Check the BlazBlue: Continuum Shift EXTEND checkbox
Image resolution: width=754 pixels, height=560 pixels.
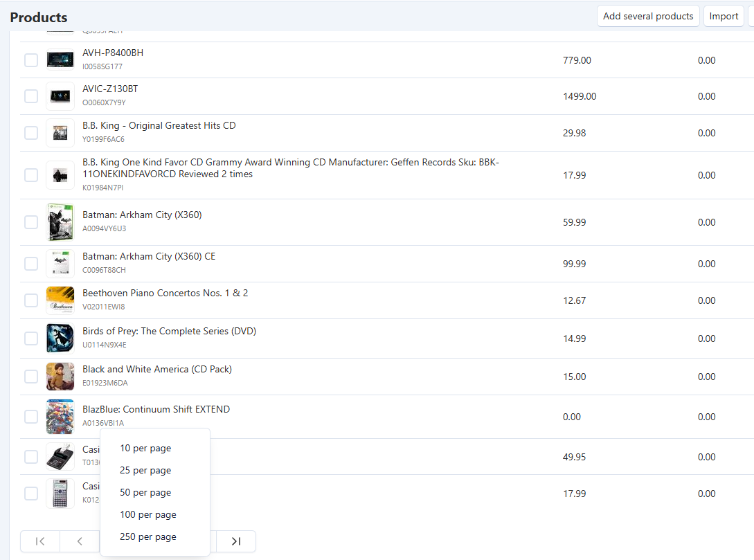pyautogui.click(x=31, y=417)
